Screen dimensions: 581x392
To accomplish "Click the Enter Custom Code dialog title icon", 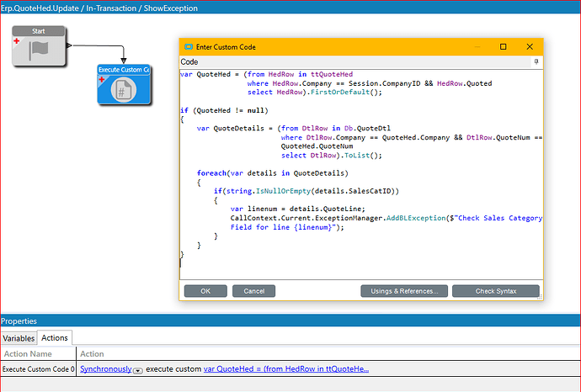I will 188,47.
